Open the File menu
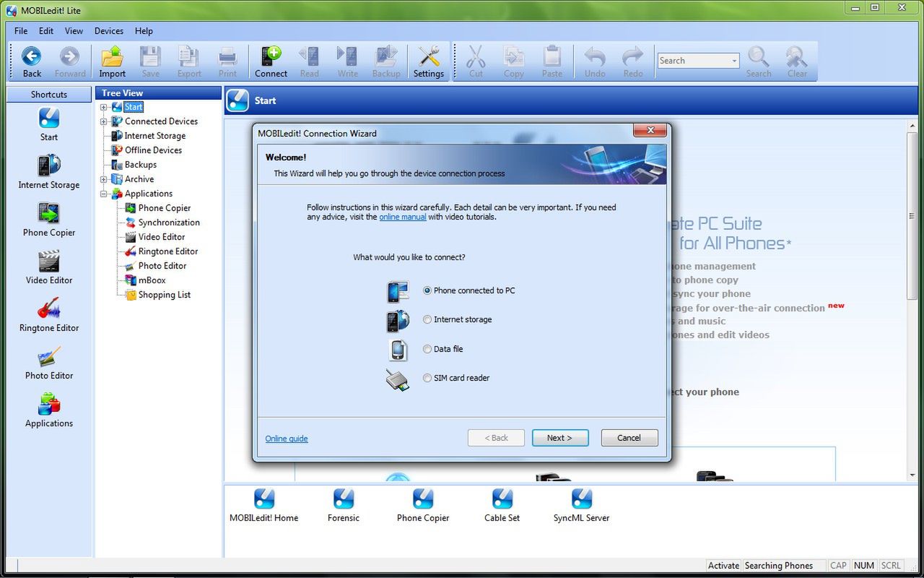 click(x=21, y=31)
